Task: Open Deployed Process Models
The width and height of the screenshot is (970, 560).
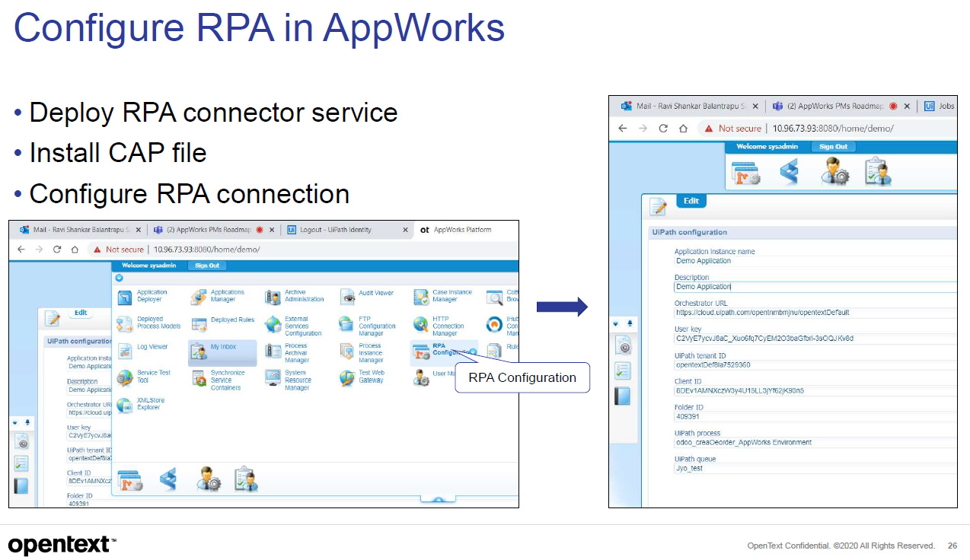Action: (150, 323)
